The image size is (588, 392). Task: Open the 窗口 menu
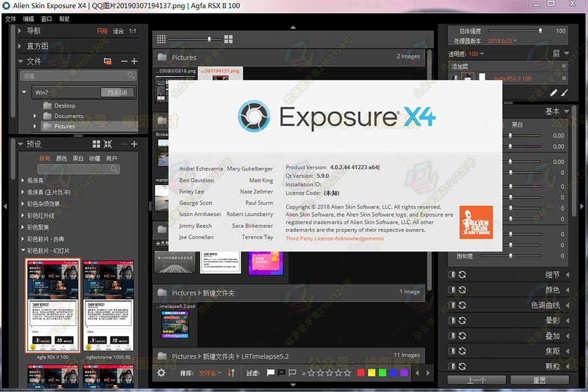(46, 19)
